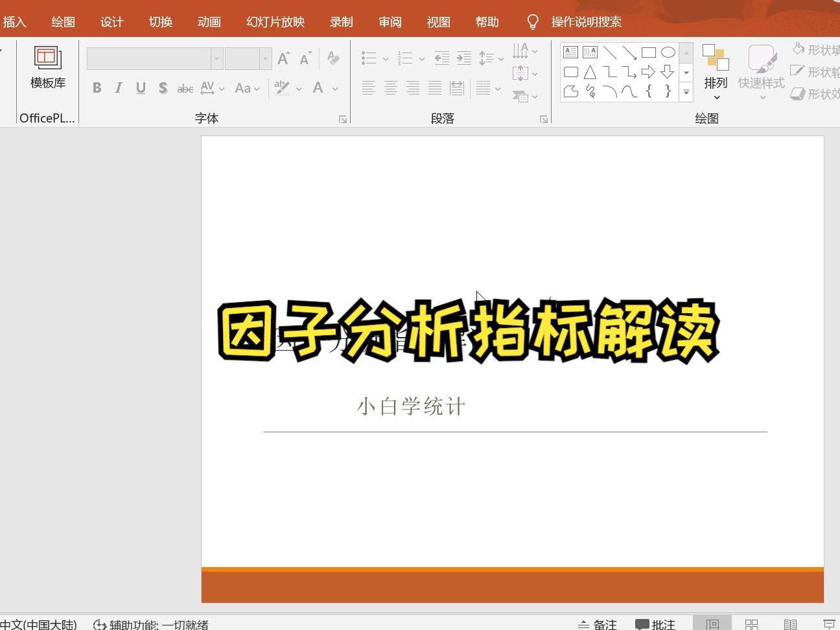Open the 幻灯片放映 tab
Screen dimensions: 840x630
[274, 21]
